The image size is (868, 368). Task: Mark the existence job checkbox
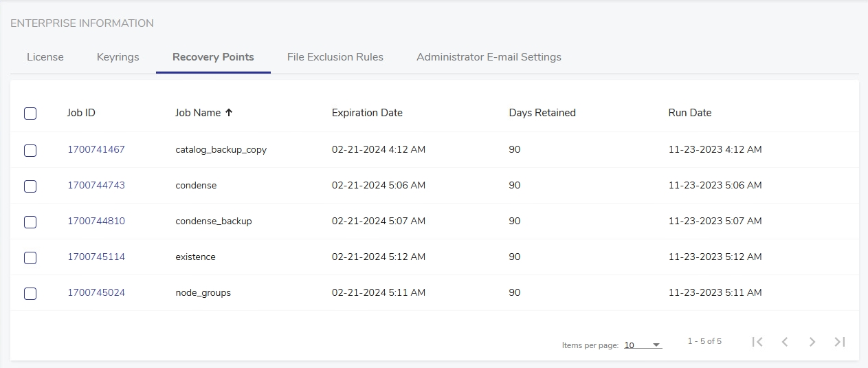[x=30, y=257]
